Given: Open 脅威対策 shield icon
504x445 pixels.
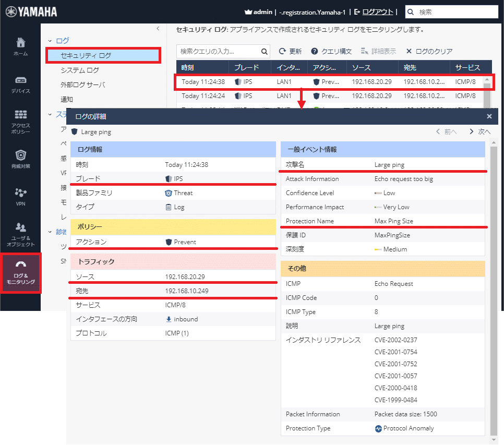Looking at the screenshot, I should tap(20, 159).
